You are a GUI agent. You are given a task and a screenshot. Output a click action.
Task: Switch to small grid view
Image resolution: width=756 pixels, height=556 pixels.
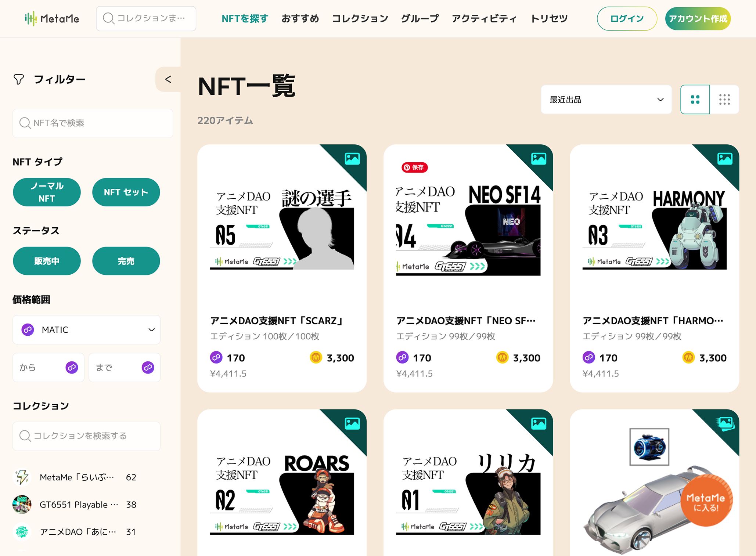pos(724,100)
